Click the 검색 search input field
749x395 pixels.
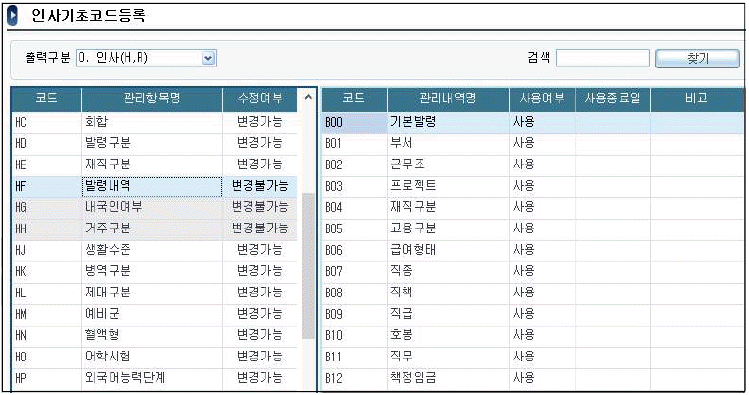(x=602, y=58)
